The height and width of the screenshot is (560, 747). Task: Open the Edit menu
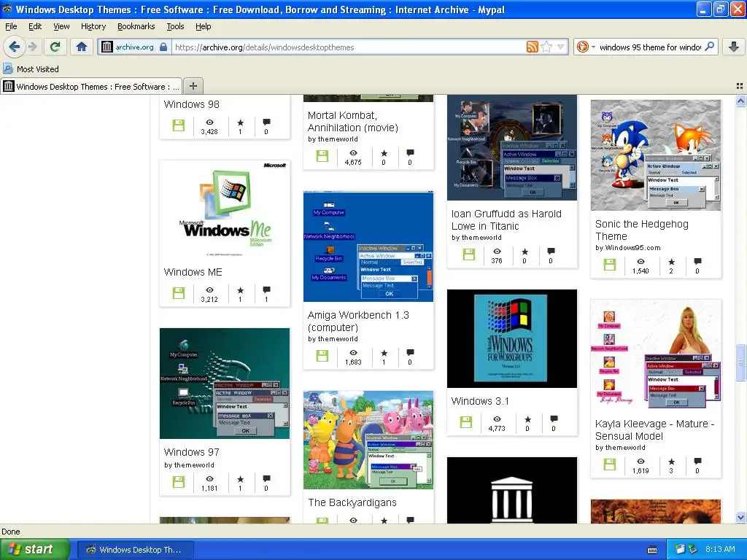click(35, 26)
